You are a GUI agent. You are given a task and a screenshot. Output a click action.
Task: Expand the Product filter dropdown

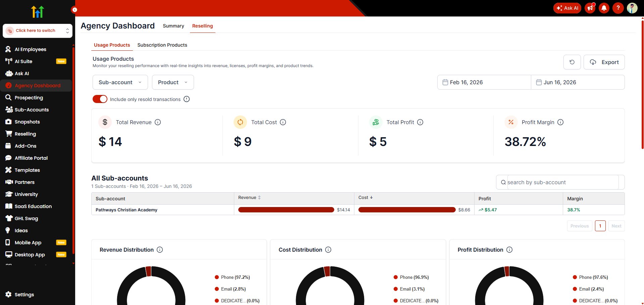click(x=173, y=82)
